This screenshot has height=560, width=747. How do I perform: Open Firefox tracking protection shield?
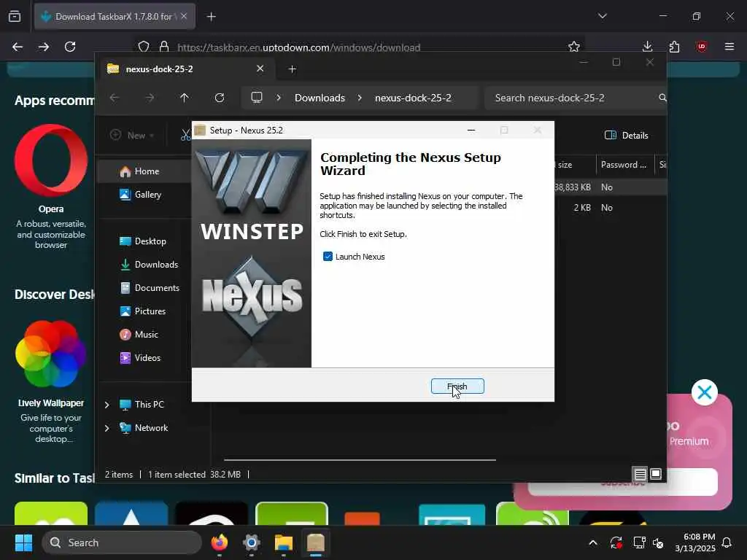click(x=144, y=47)
